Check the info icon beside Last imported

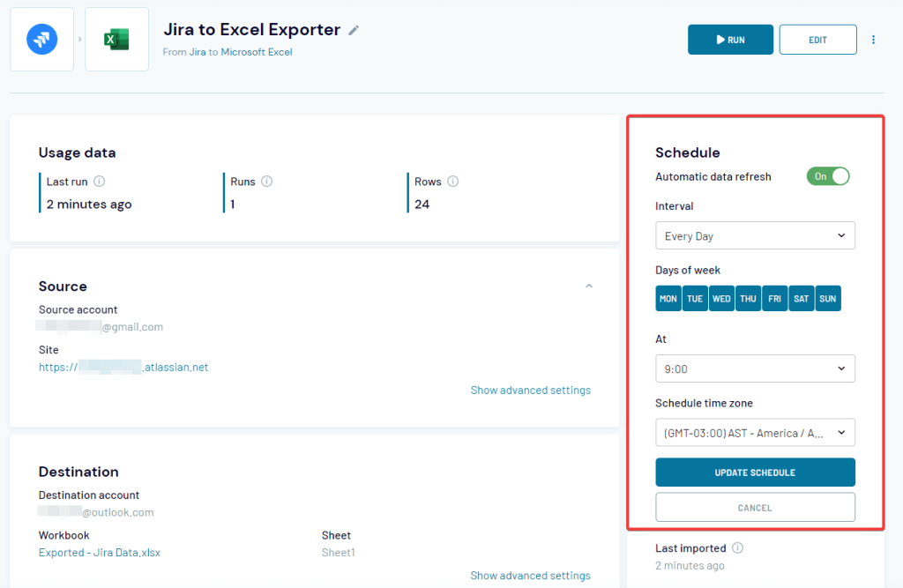pos(738,547)
